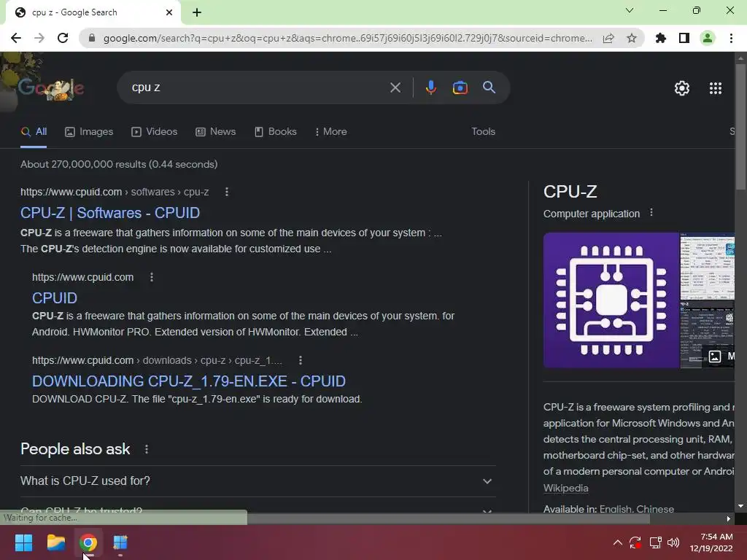Click the vertical scrollbar thumb
Screen dimensions: 747x560
point(740,126)
